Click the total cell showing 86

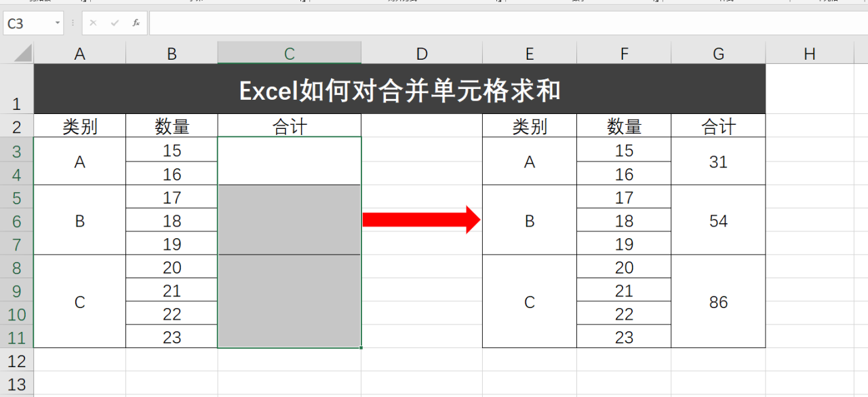tap(718, 302)
